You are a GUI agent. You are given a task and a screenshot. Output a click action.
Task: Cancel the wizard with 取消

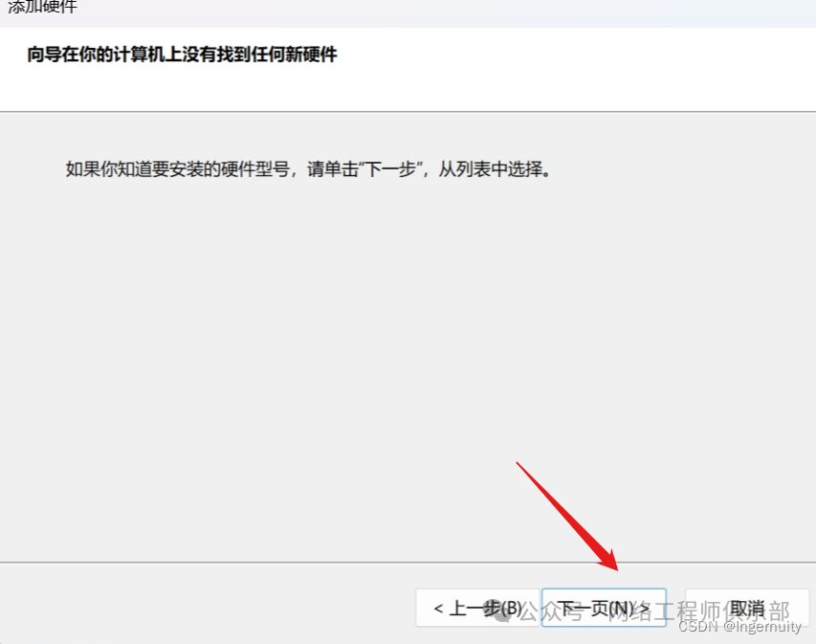(x=747, y=608)
